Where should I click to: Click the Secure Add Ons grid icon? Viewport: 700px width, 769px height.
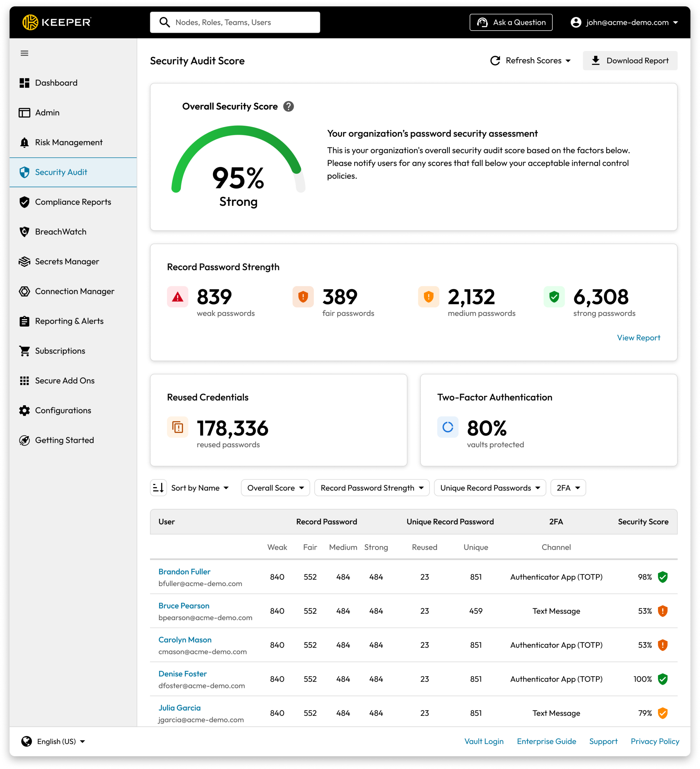click(24, 380)
